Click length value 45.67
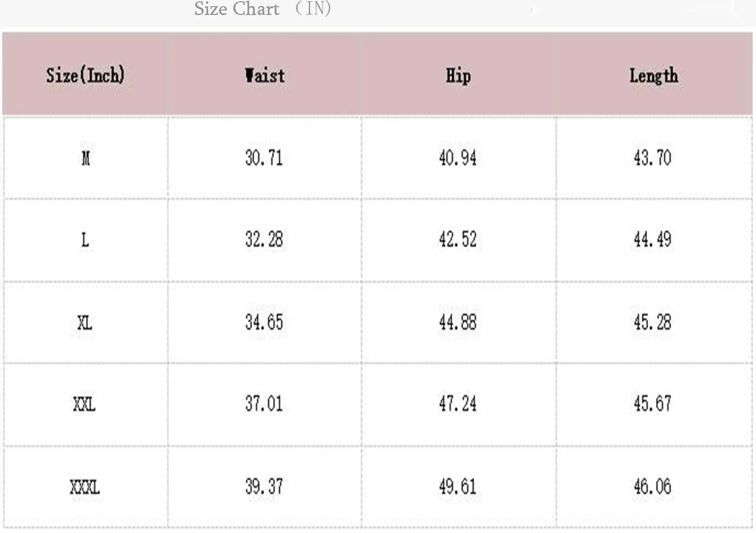The width and height of the screenshot is (756, 533). pyautogui.click(x=653, y=404)
